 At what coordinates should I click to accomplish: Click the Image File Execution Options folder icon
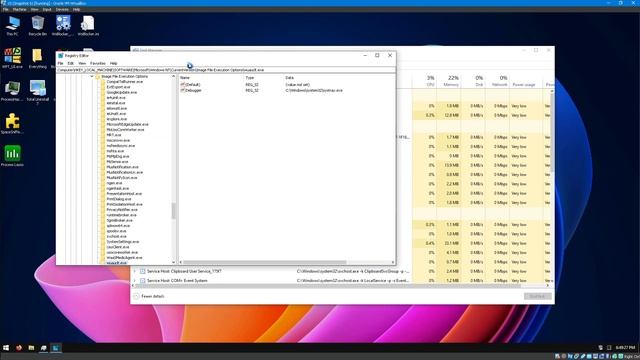(x=98, y=76)
